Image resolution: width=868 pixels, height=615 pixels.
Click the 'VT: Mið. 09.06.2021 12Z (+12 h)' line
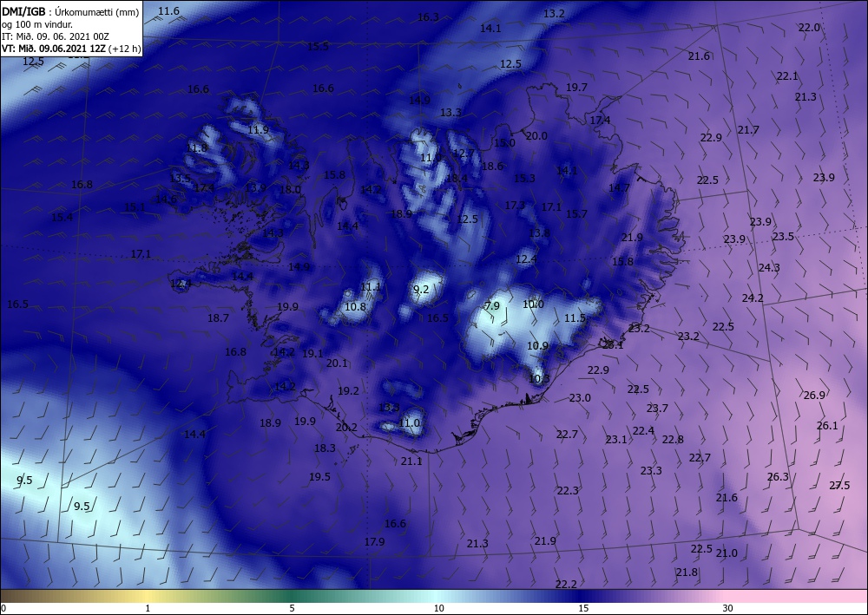(x=71, y=49)
